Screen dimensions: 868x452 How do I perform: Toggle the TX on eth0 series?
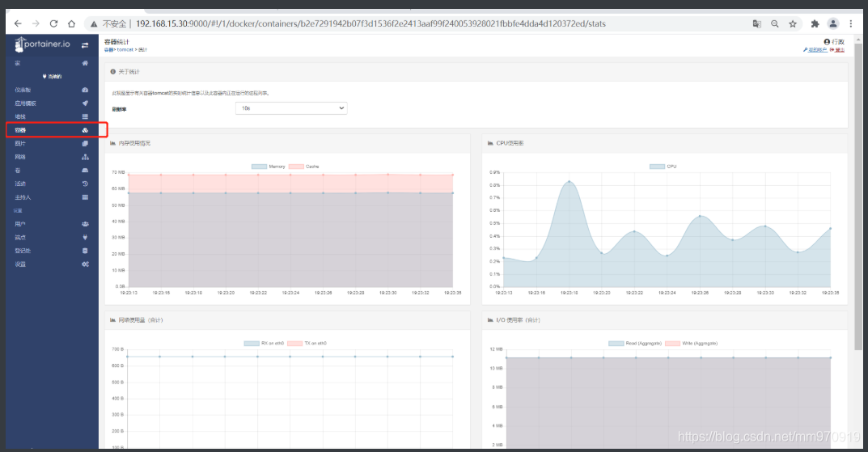(x=307, y=344)
